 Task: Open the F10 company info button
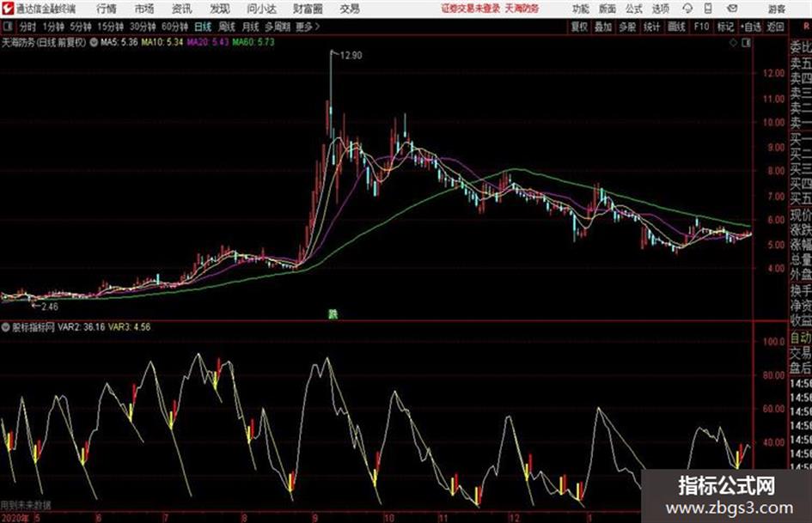click(x=701, y=27)
